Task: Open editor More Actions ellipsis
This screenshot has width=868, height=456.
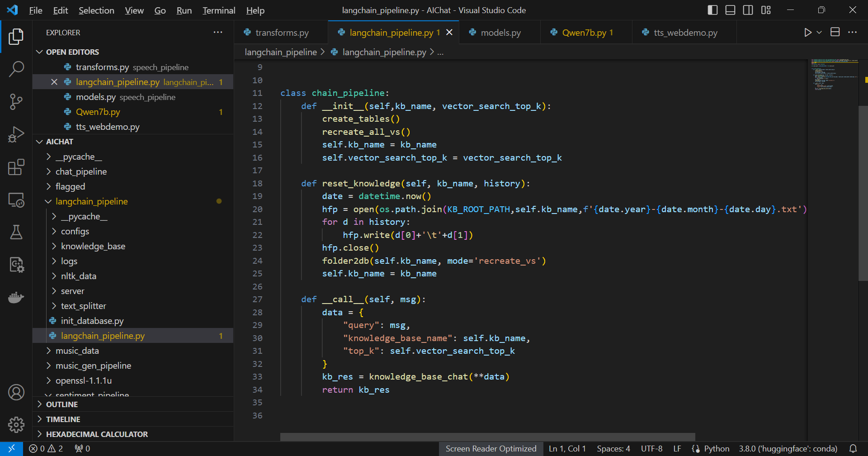Action: (852, 32)
